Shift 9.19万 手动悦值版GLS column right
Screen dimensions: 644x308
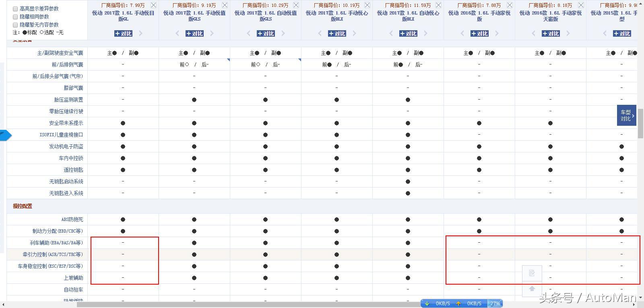(x=212, y=33)
